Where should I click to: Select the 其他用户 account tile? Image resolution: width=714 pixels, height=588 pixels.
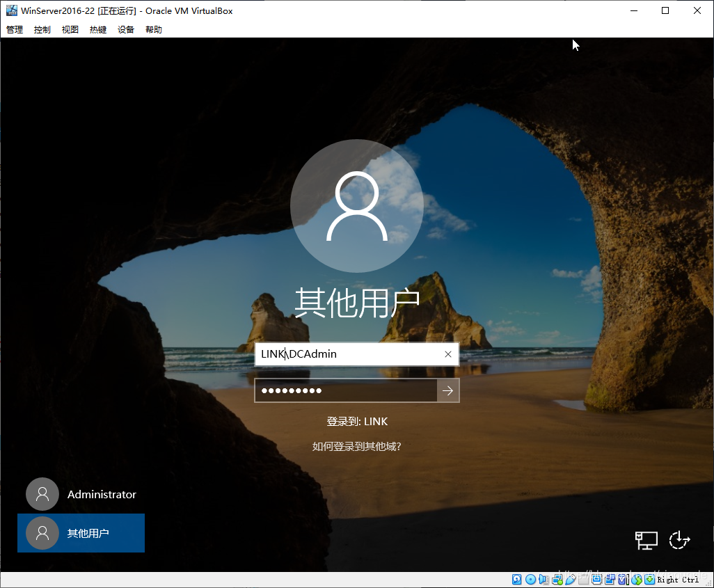coord(81,533)
